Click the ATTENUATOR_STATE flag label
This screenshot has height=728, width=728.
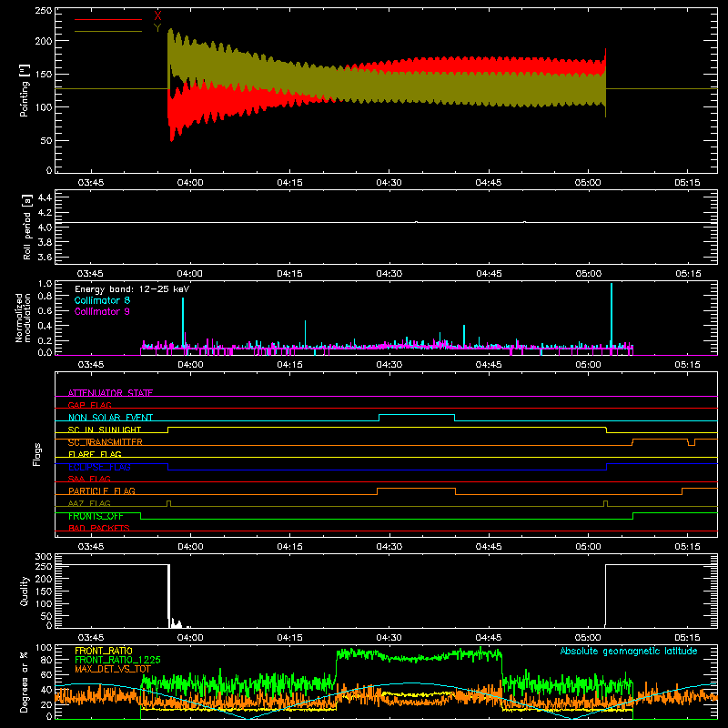point(110,393)
